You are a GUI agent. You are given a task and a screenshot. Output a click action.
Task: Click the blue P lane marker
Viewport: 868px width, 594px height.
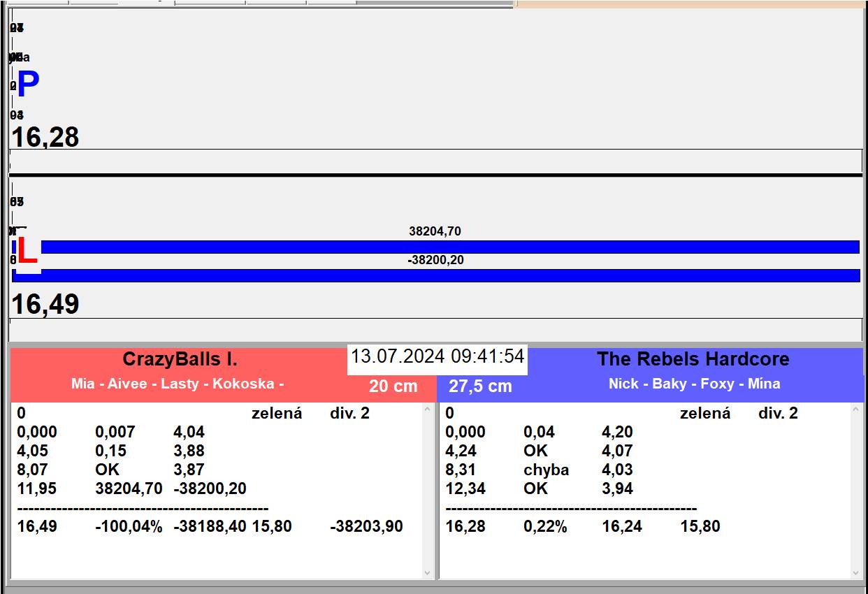coord(28,85)
